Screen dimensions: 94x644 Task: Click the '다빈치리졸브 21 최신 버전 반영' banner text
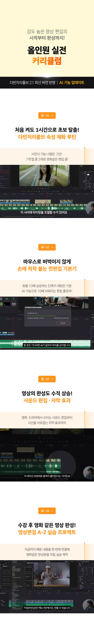pos(32,83)
